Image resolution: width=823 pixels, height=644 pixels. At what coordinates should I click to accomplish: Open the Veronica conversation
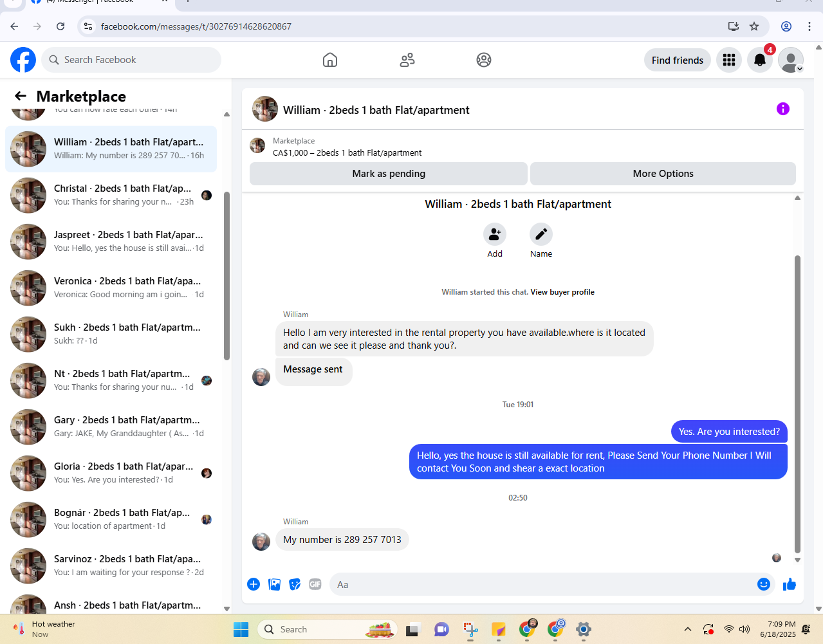click(111, 288)
